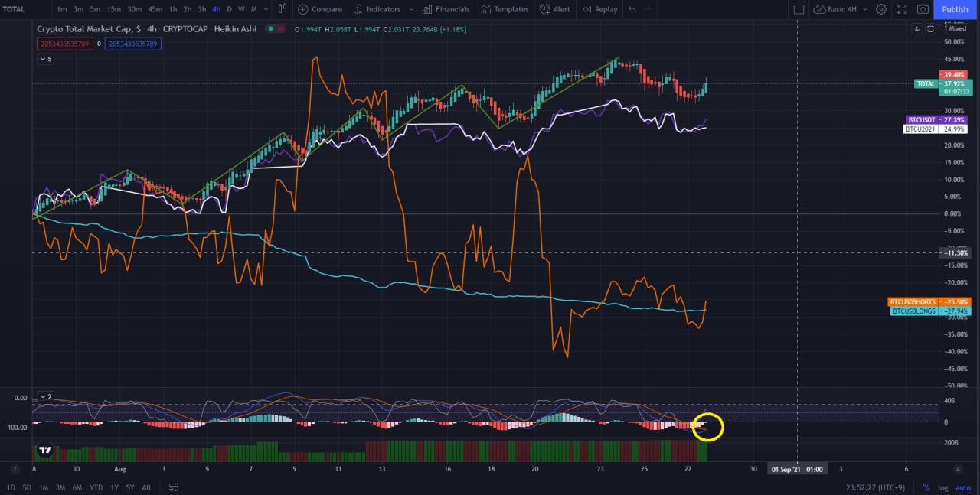The width and height of the screenshot is (980, 495).
Task: Select the W weekly timeframe
Action: (x=241, y=9)
